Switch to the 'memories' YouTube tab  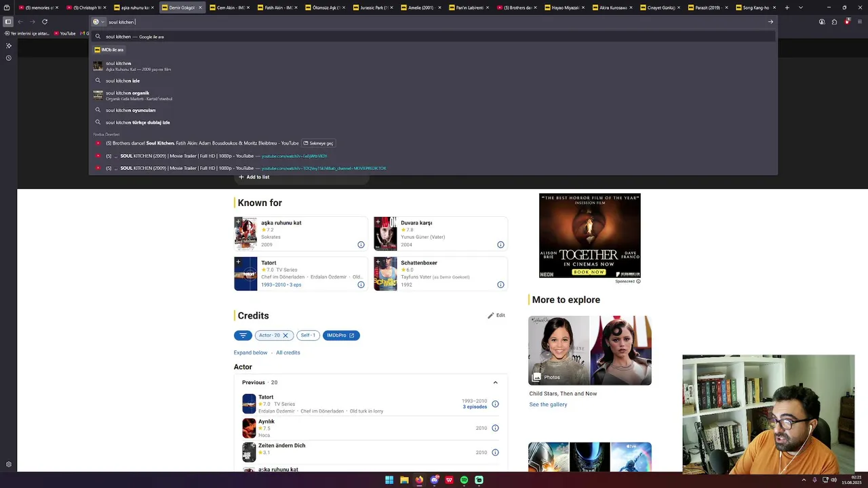coord(39,7)
